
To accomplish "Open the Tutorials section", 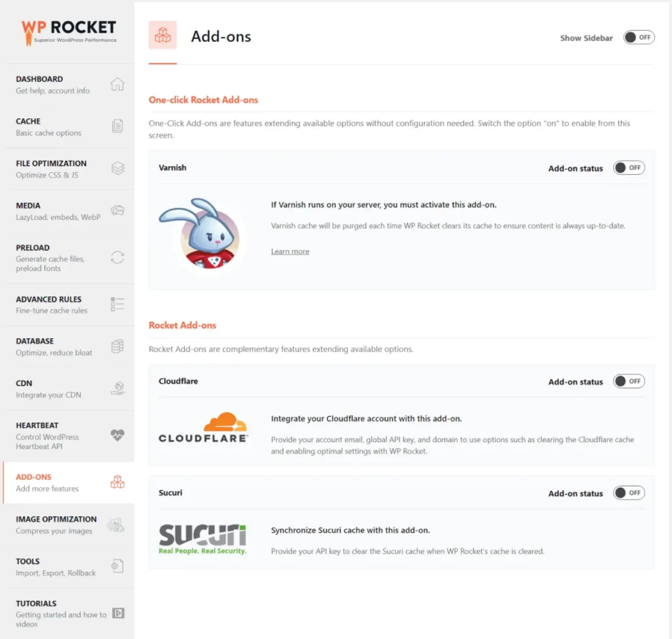I will [x=68, y=613].
